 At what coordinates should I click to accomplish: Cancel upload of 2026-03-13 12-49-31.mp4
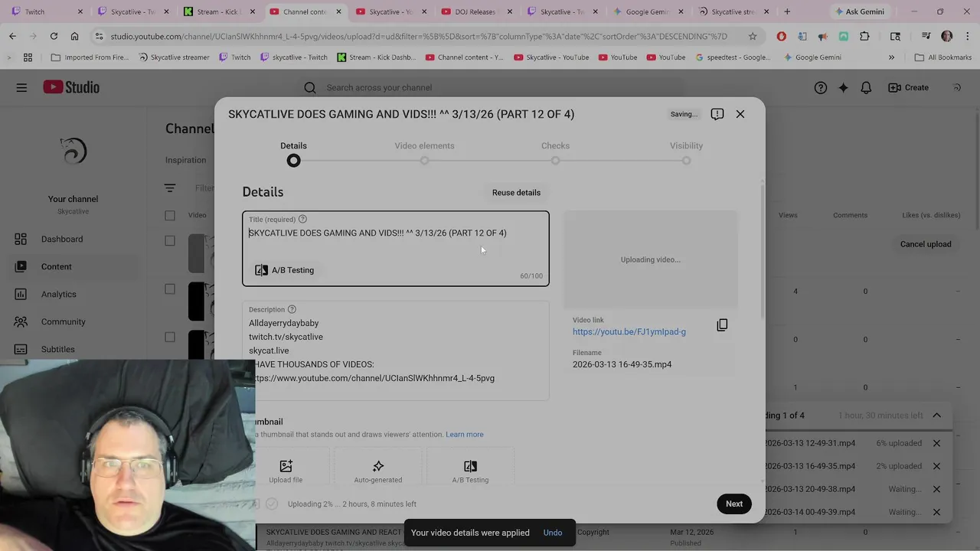coord(936,443)
